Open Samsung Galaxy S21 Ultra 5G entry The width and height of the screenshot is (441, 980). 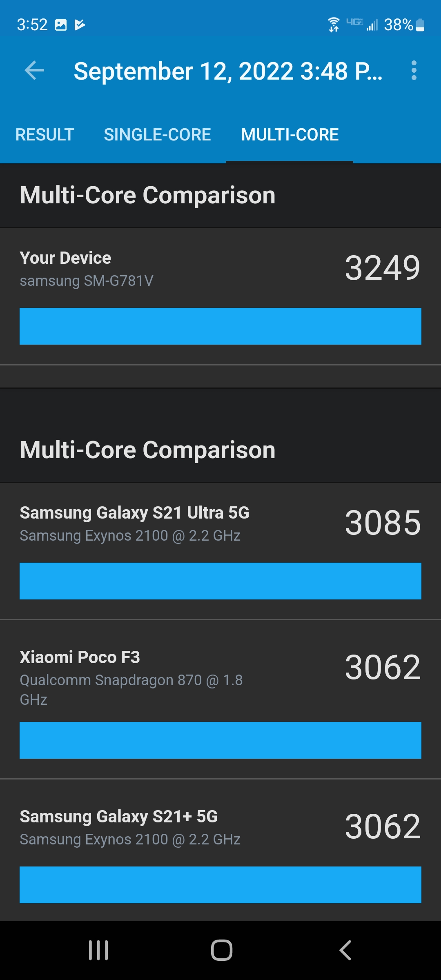(x=220, y=551)
